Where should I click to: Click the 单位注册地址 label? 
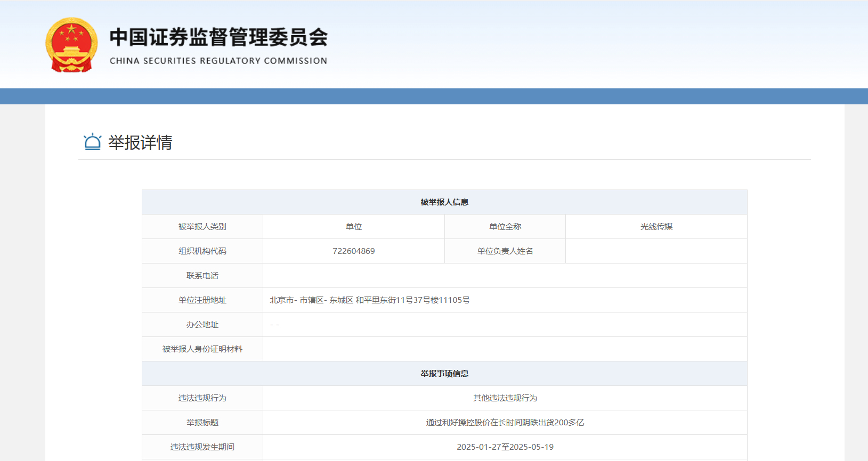[202, 300]
